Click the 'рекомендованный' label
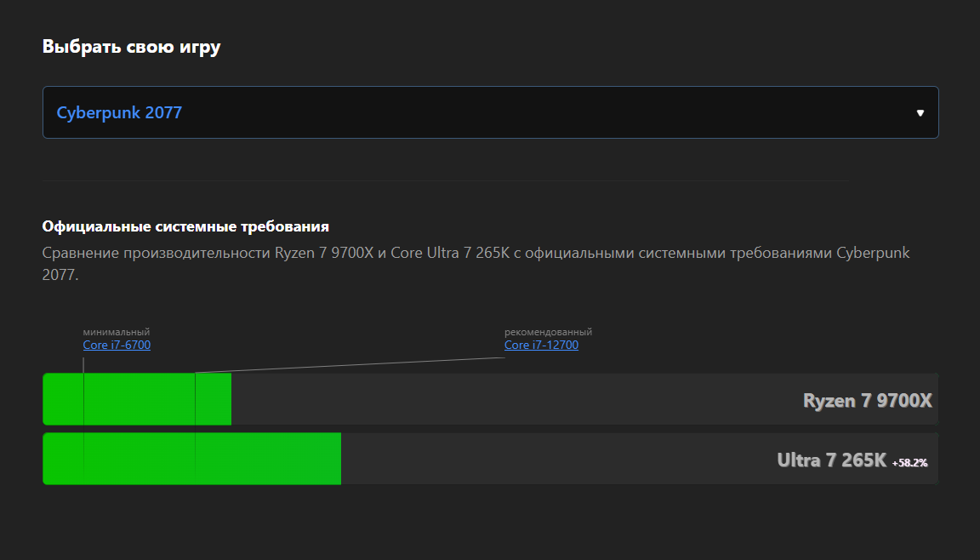The width and height of the screenshot is (980, 560). 548,332
